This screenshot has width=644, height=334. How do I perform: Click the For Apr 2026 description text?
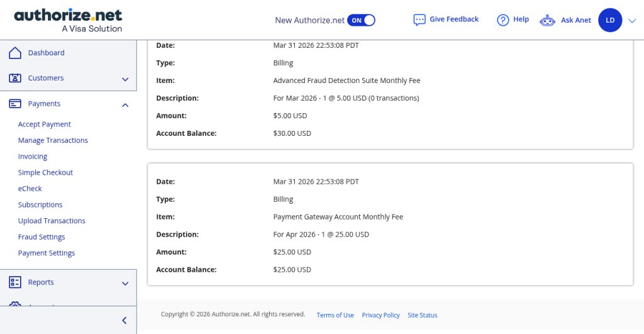click(x=321, y=234)
